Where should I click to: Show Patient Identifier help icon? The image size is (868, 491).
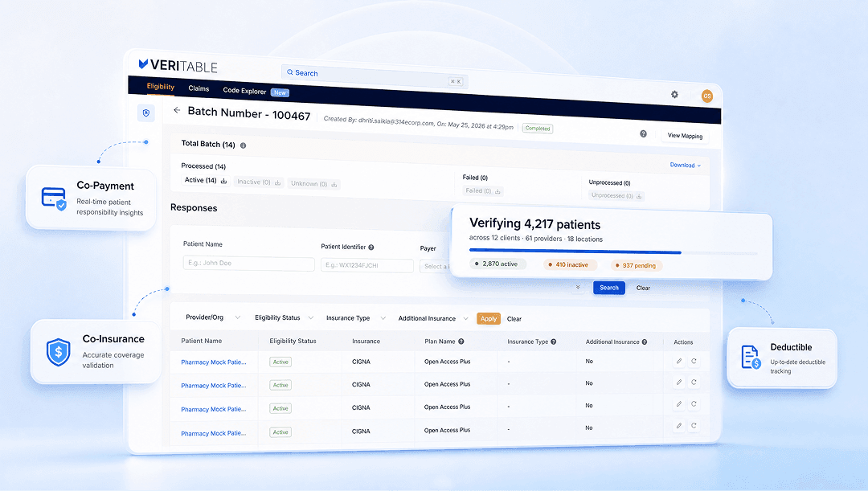pos(371,248)
